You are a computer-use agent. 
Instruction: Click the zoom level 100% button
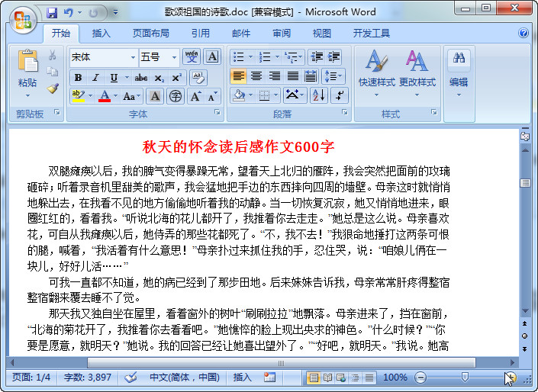[x=395, y=378]
